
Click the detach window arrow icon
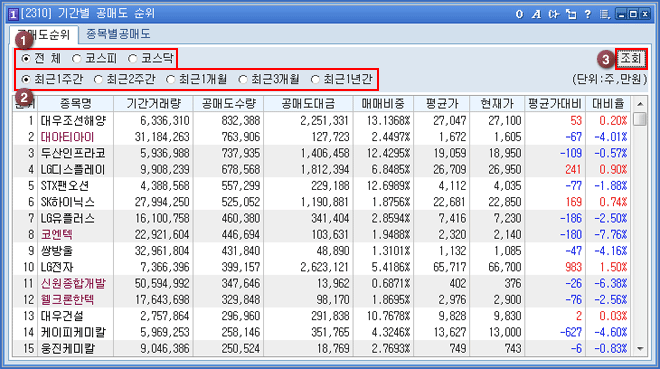(x=571, y=14)
